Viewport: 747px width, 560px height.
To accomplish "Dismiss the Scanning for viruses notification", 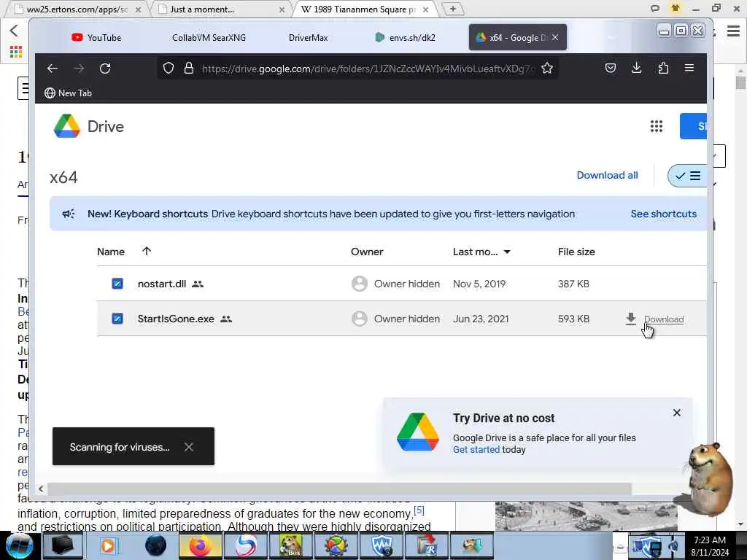I will coord(189,447).
